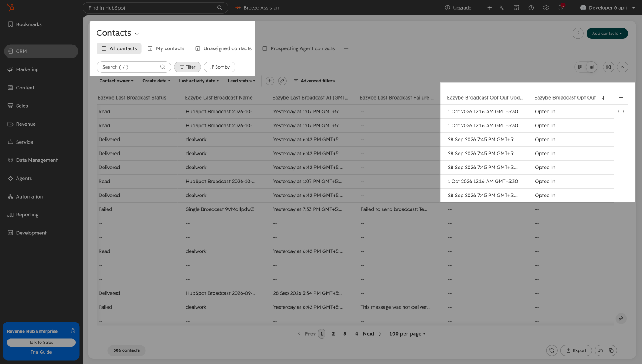This screenshot has width=642, height=364.
Task: Sort by Eazybe Broadcast Opt Out arrow
Action: (x=603, y=98)
